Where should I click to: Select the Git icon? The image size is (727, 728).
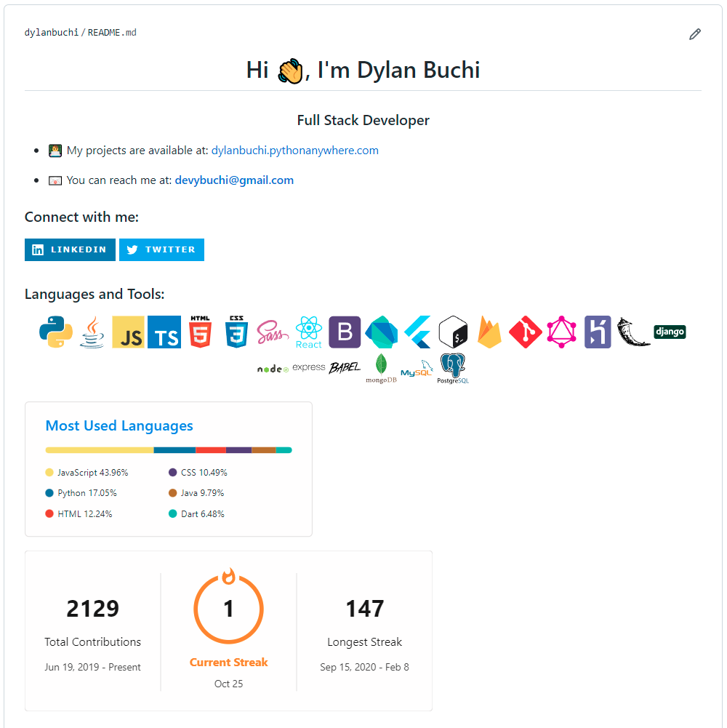(525, 332)
